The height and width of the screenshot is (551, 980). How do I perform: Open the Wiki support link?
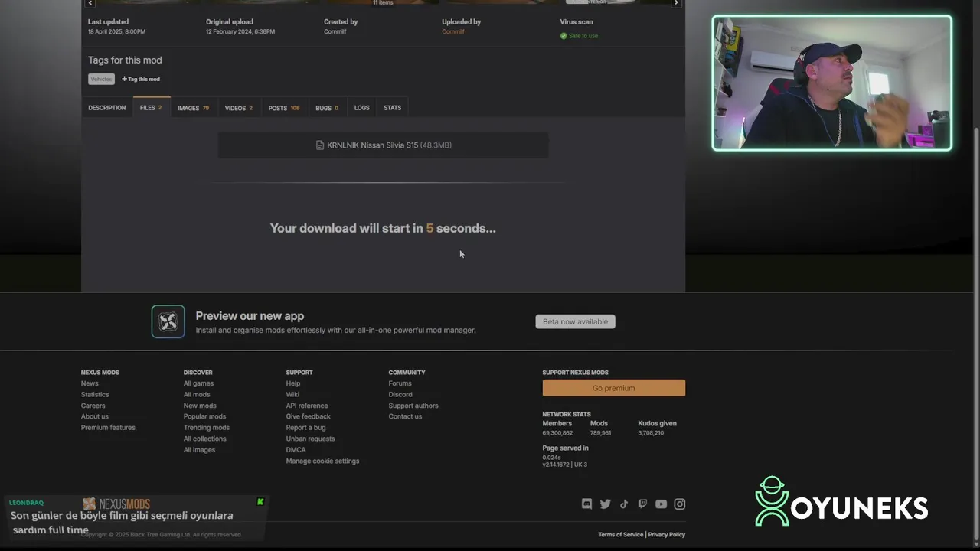click(x=292, y=395)
